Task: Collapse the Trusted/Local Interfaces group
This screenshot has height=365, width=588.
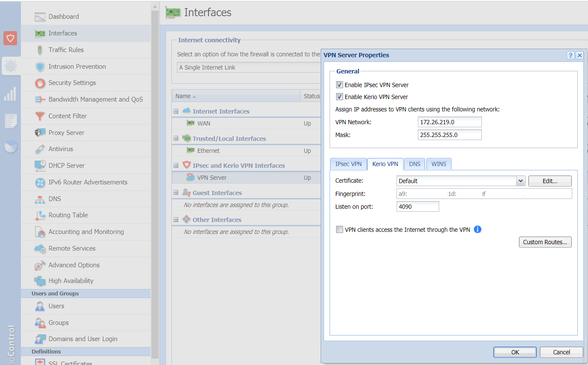Action: pyautogui.click(x=176, y=139)
